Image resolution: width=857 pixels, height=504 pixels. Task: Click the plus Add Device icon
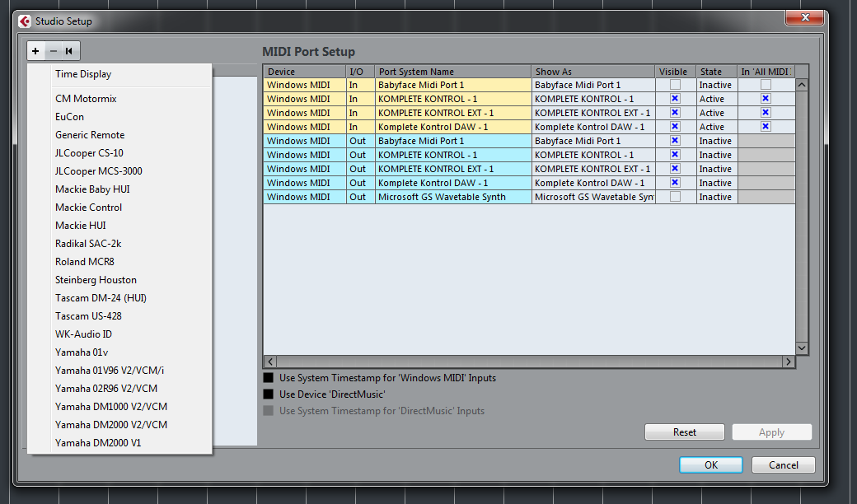tap(35, 51)
